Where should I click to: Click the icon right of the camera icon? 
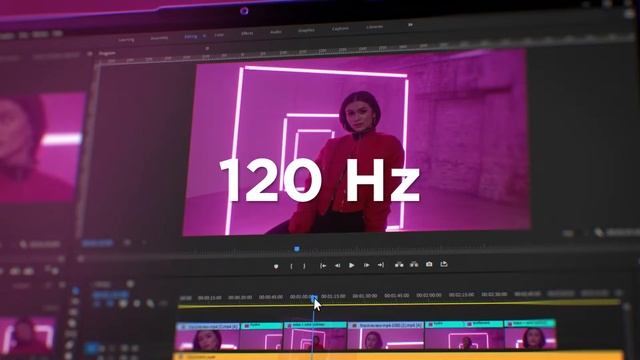tap(444, 264)
